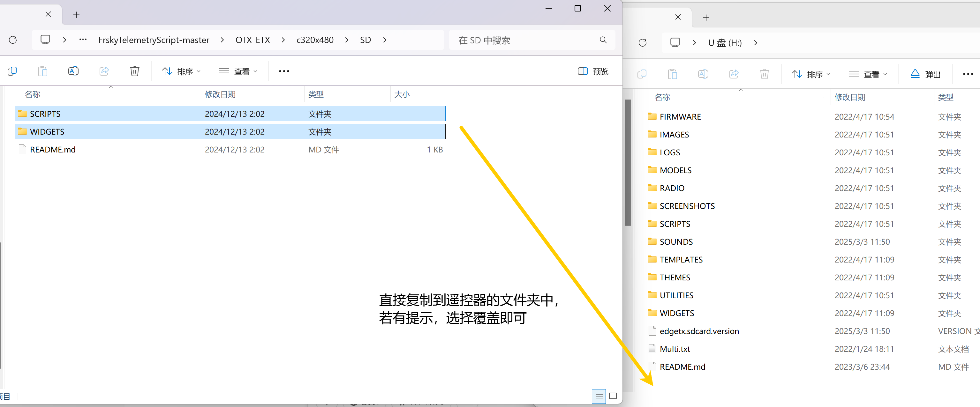Click refresh icon in SD folder window
The width and height of the screenshot is (980, 407).
13,40
